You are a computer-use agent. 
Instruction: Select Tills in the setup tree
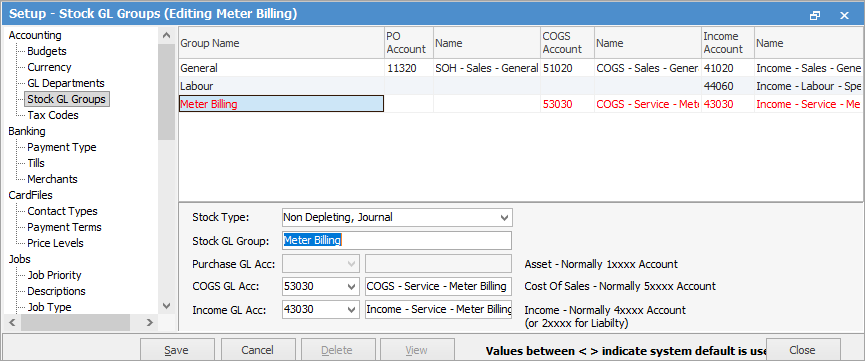[36, 163]
